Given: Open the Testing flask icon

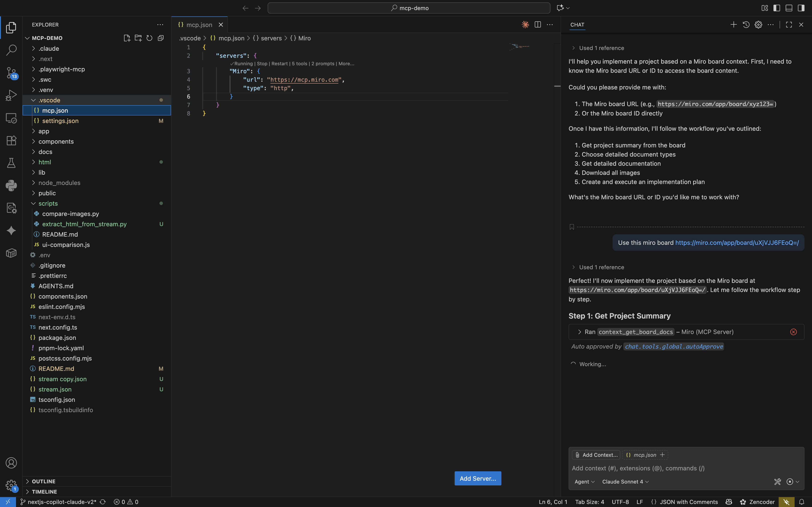Looking at the screenshot, I should tap(11, 163).
